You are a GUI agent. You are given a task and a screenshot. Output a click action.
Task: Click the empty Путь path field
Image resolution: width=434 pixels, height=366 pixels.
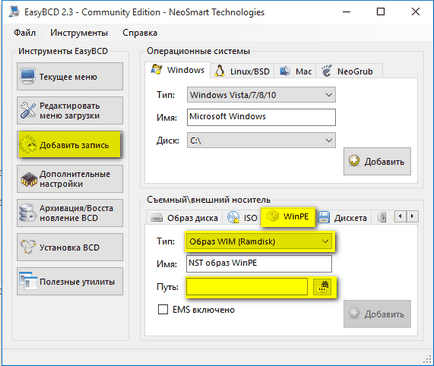click(247, 287)
